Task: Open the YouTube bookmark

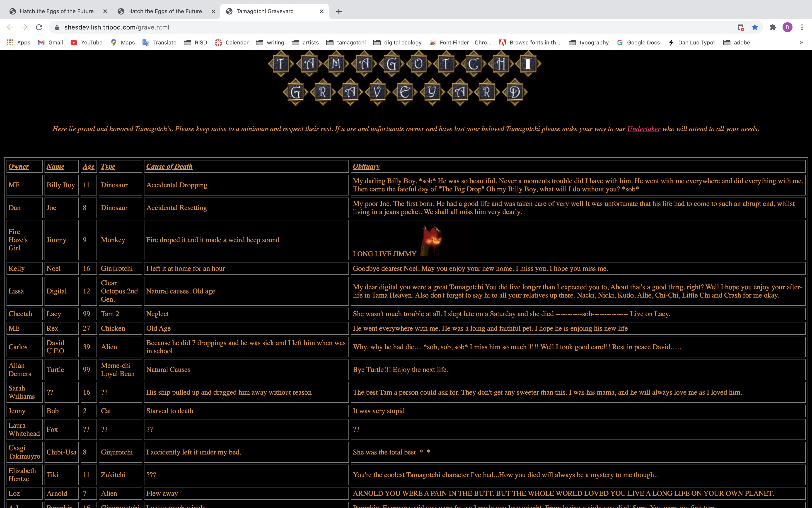Action: [x=87, y=43]
